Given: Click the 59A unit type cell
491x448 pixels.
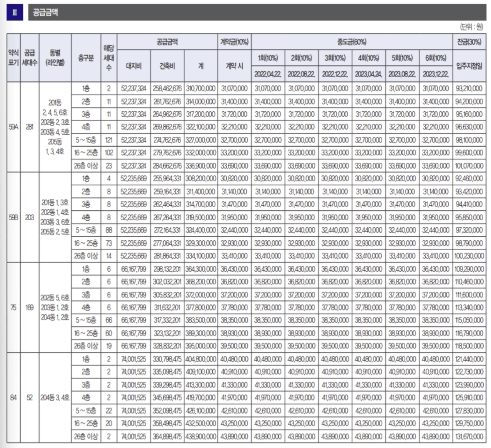Looking at the screenshot, I should [13, 127].
